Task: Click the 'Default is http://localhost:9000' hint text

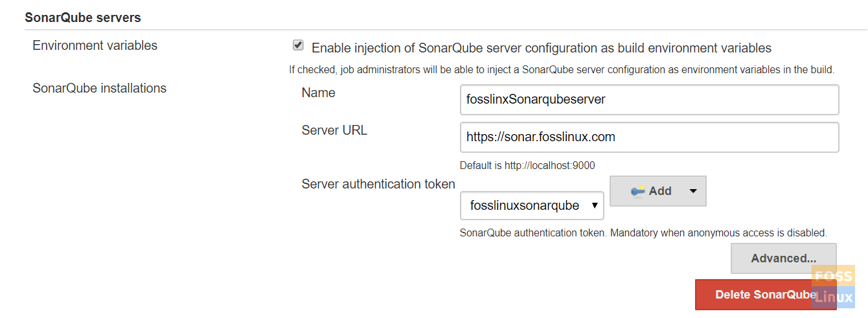Action: [527, 165]
